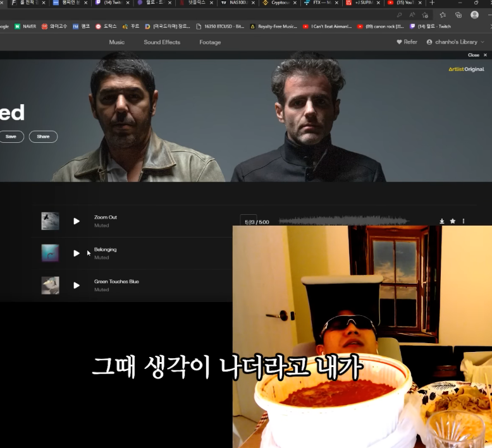Open the Green Touches Blue album thumbnail

pos(50,285)
